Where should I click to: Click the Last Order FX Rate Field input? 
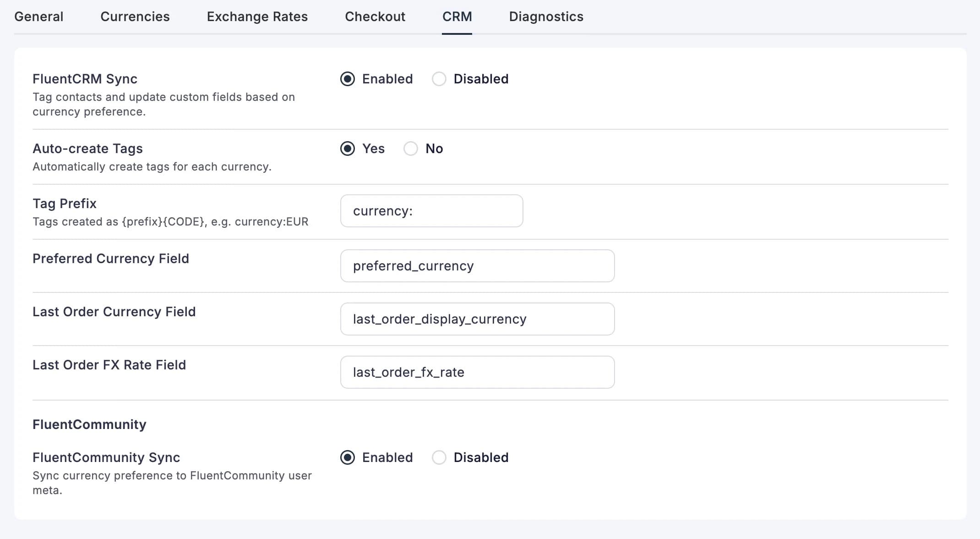pyautogui.click(x=477, y=372)
